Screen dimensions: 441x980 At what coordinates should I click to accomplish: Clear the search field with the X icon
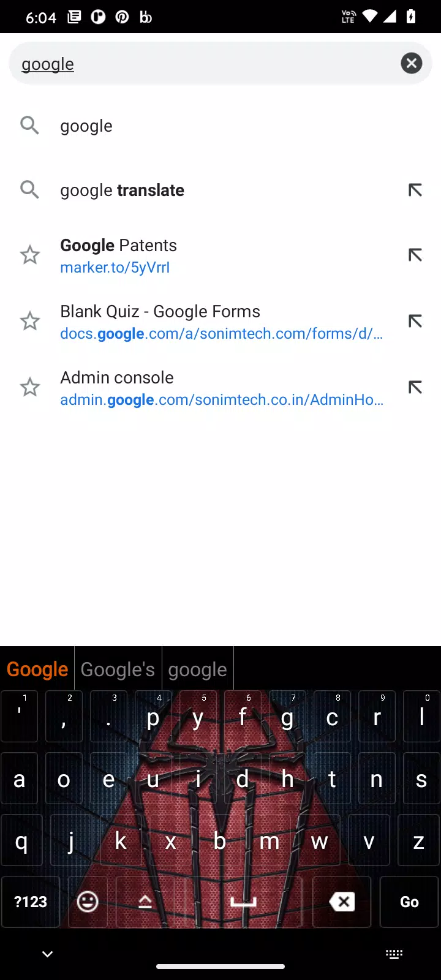pyautogui.click(x=411, y=63)
